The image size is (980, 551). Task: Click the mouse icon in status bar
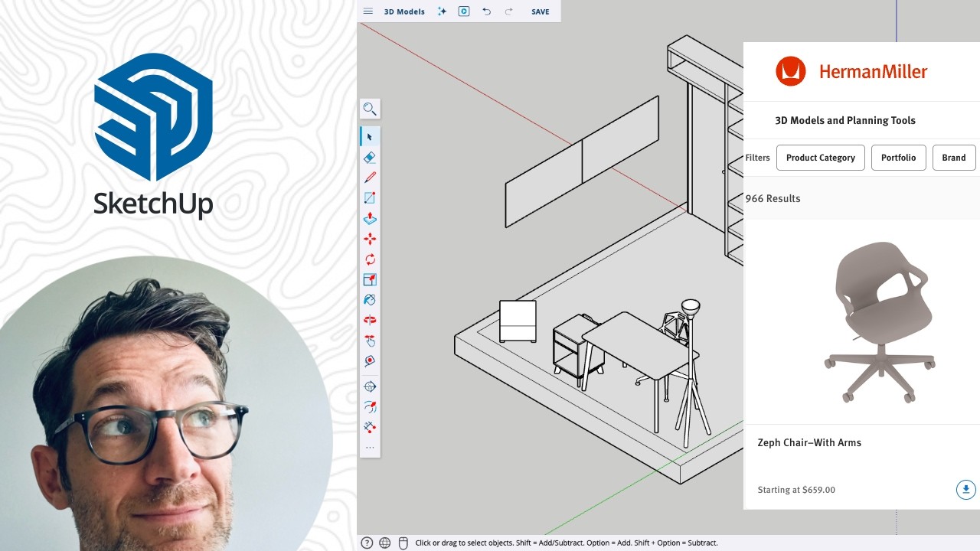(x=403, y=543)
